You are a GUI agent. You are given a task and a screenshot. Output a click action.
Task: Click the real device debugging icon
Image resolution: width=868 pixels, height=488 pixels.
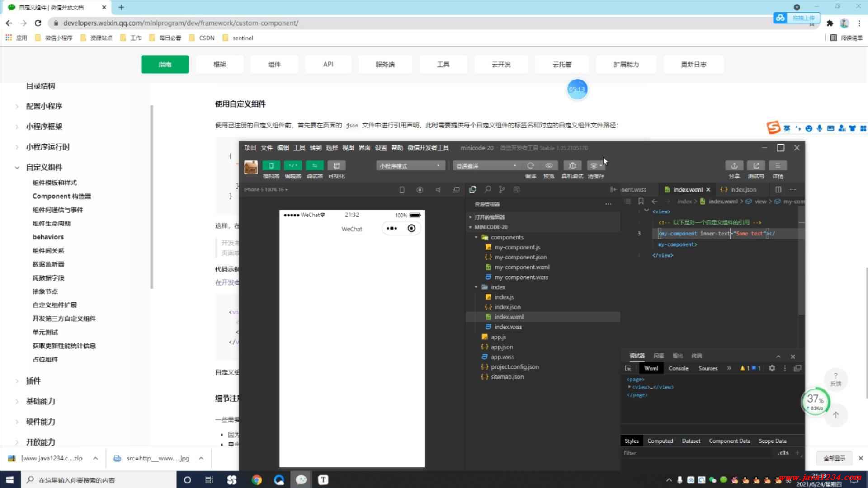click(x=572, y=165)
